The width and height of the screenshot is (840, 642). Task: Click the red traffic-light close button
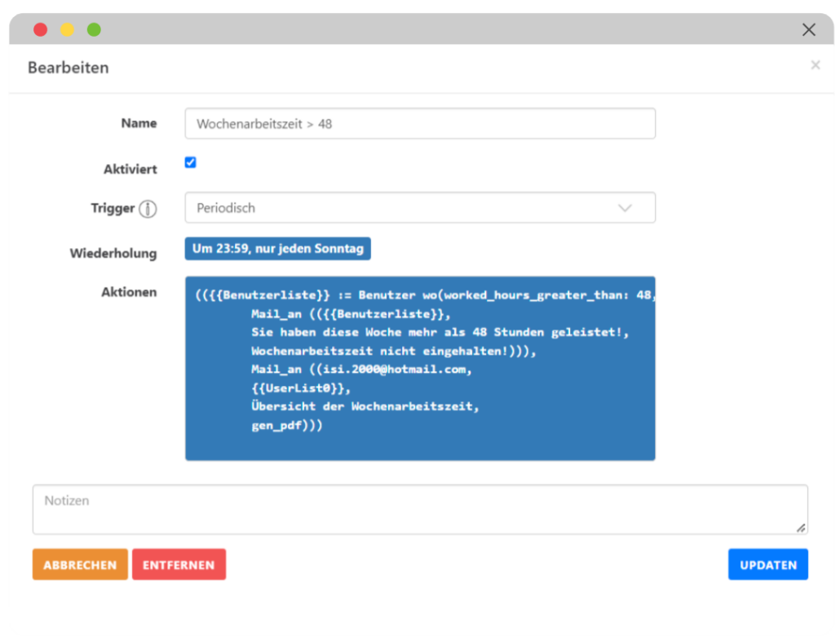(x=40, y=30)
